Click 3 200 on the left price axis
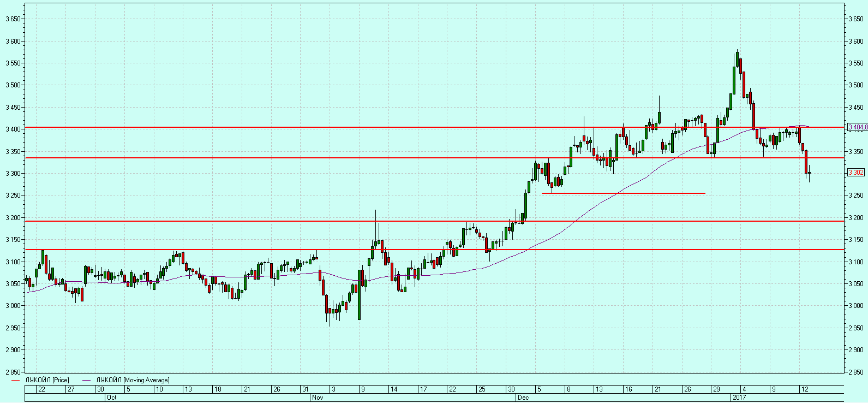 [x=12, y=217]
